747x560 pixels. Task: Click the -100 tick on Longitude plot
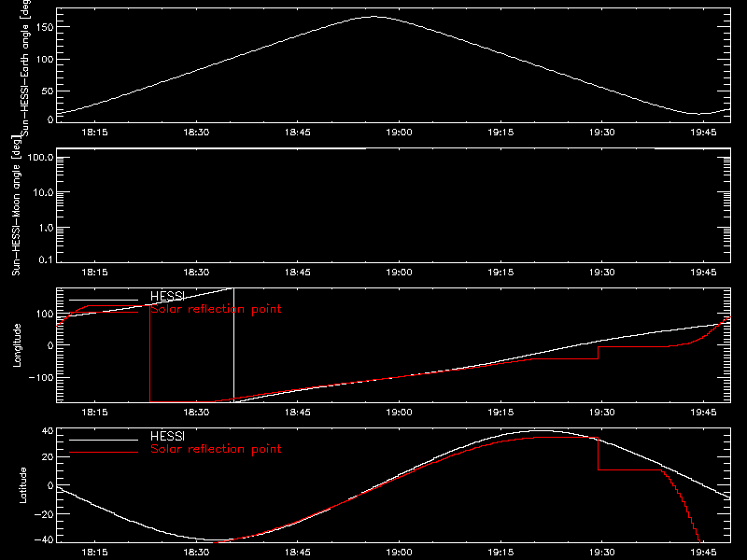point(41,377)
